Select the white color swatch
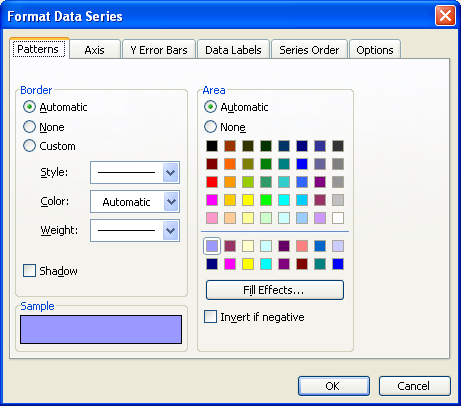 pyautogui.click(x=338, y=218)
